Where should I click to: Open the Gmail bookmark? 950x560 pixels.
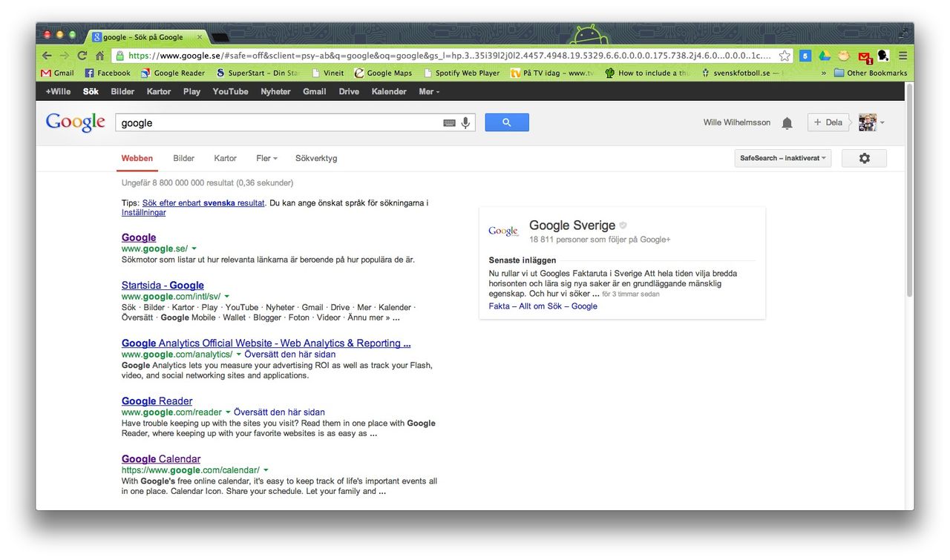[x=57, y=73]
